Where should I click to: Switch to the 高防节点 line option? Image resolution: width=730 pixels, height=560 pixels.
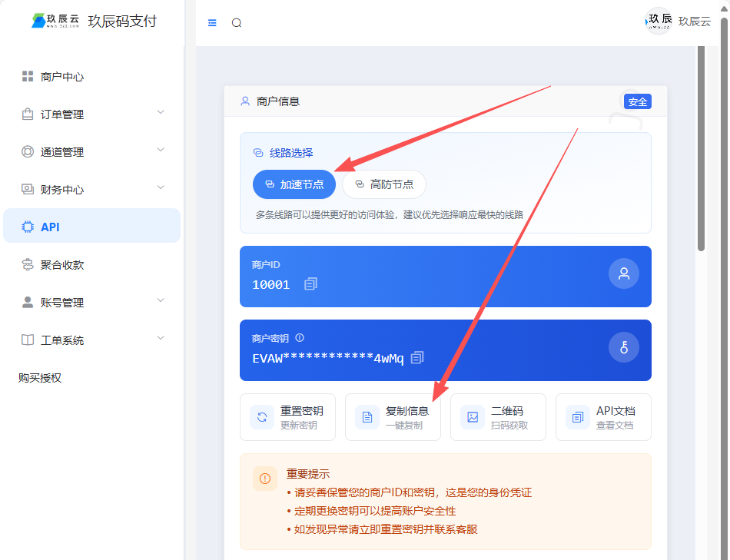384,184
